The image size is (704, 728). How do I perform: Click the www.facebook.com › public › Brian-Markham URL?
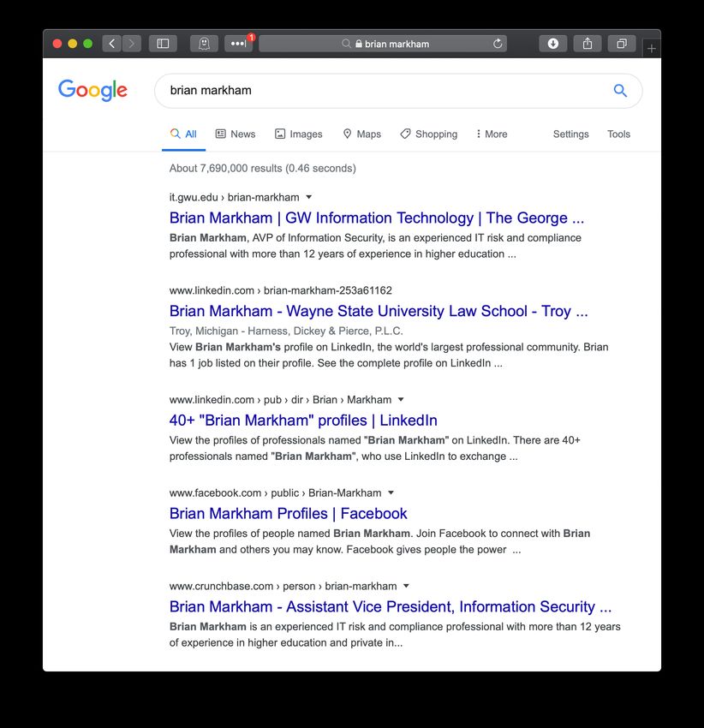276,493
